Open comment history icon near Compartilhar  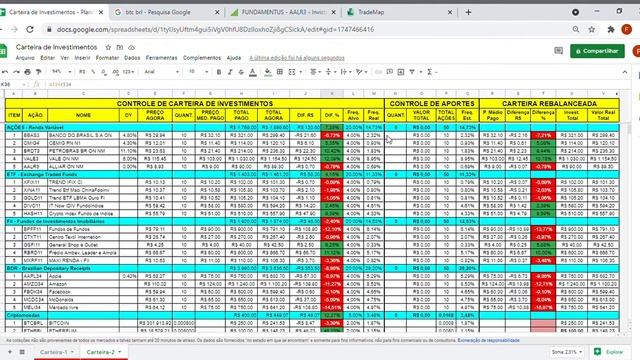[x=558, y=51]
